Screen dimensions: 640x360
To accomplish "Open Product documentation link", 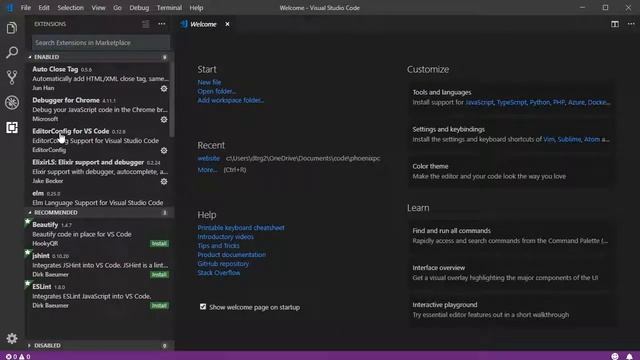I will 231,254.
